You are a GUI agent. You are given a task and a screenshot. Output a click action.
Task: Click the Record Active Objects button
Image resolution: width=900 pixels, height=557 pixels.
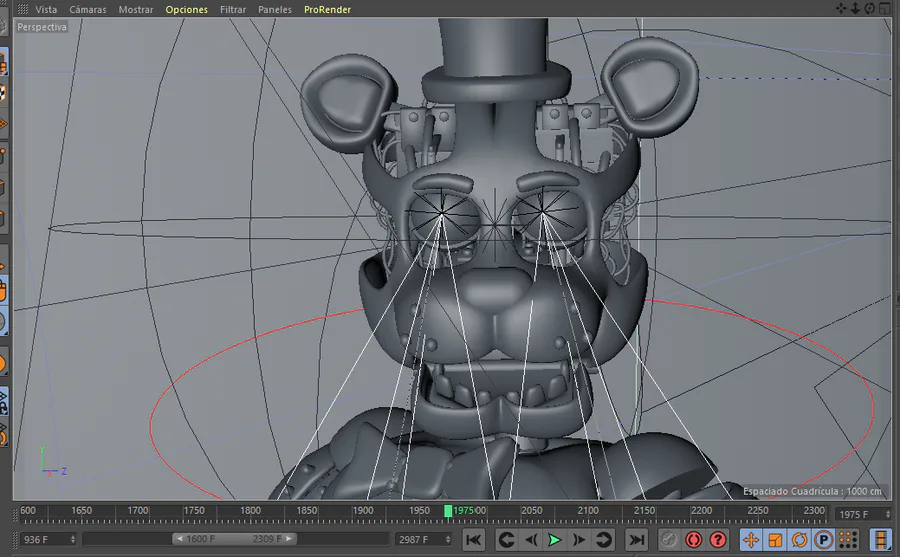(x=668, y=540)
